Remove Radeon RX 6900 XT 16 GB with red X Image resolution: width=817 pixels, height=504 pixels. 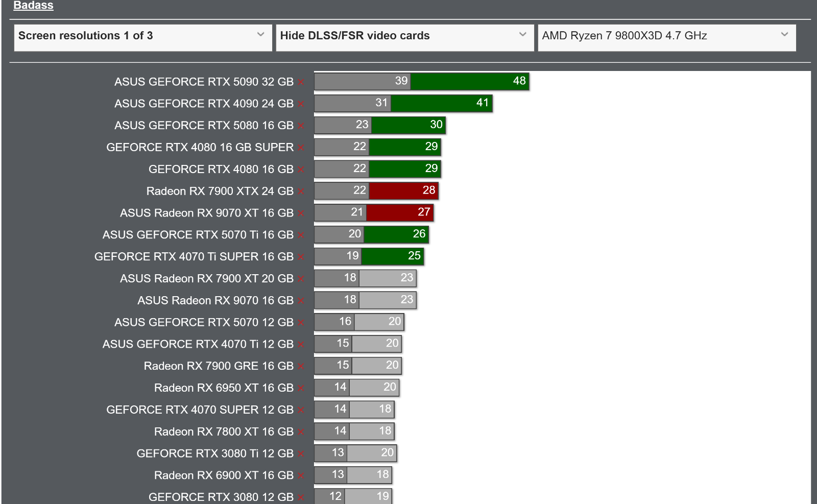[301, 476]
